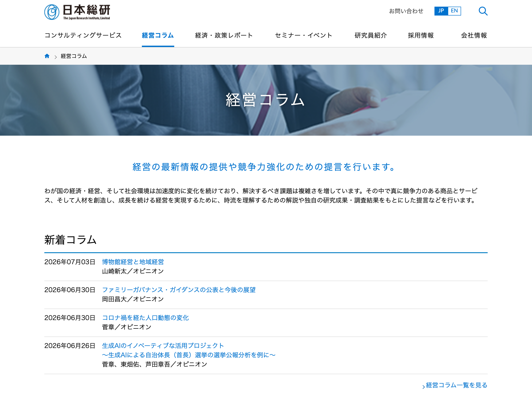Click date 2026年07月03日
This screenshot has width=532, height=399.
[x=70, y=262]
